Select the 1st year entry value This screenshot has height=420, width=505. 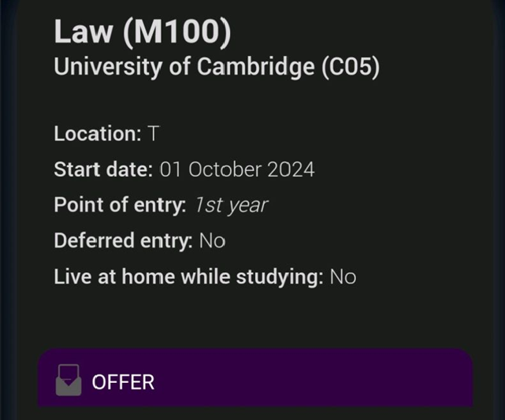[232, 205]
